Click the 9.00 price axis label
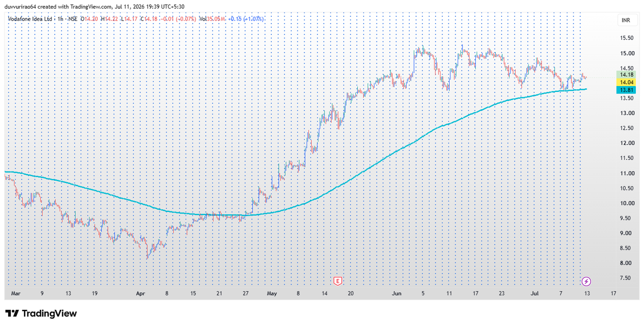 (626, 233)
